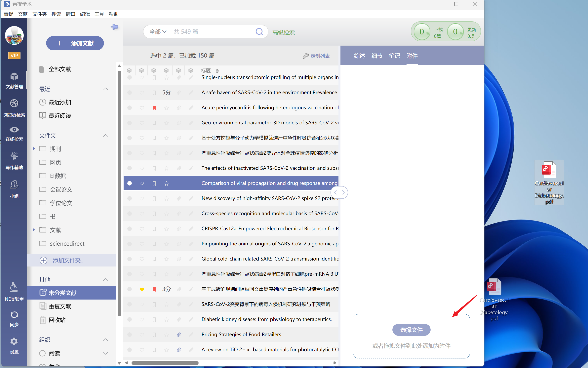Click the star in the selected Comparison row

(166, 184)
